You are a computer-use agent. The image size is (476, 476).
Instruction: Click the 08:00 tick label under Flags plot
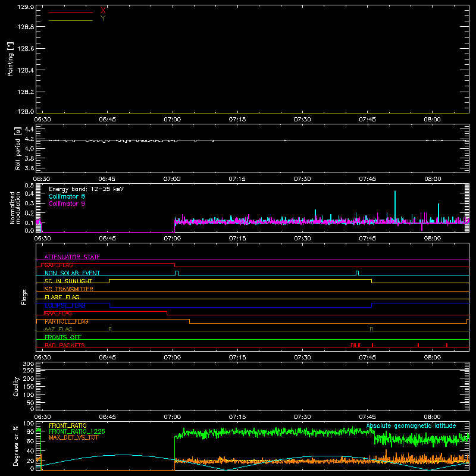(433, 358)
